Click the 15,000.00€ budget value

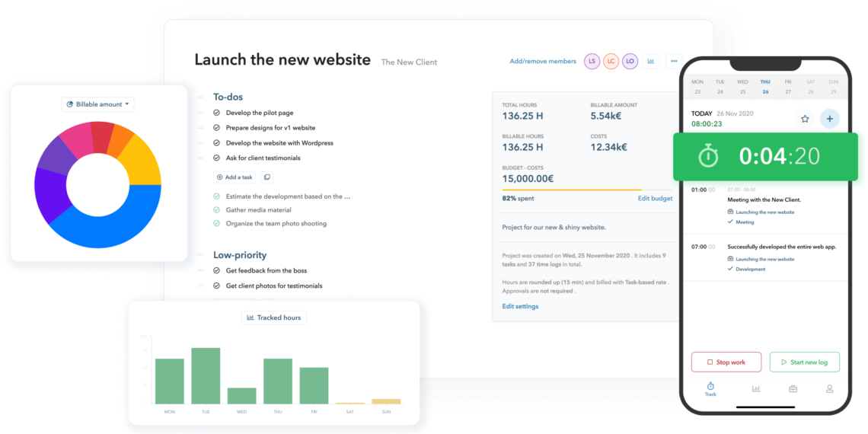click(528, 179)
